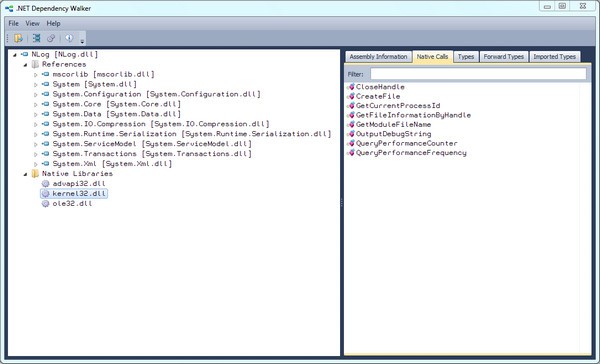Click the open assembly folder toolbar icon
600x364 pixels.
click(x=18, y=38)
